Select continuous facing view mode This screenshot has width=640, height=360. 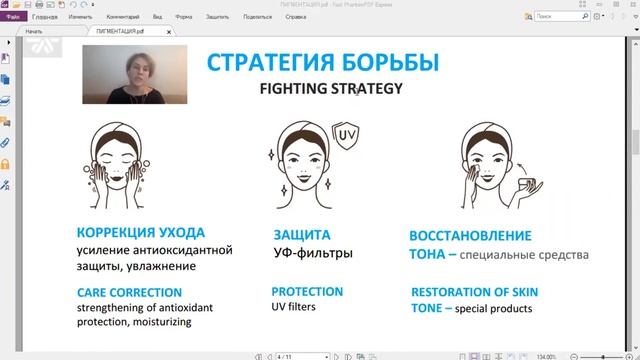coord(499,357)
